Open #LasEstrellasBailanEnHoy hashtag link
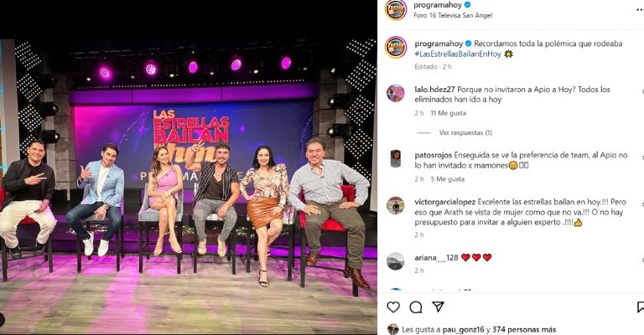 [458, 54]
